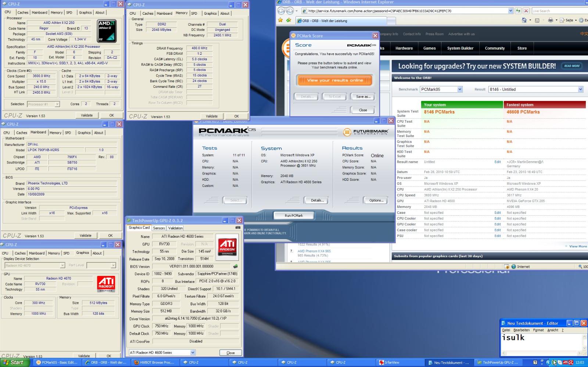The width and height of the screenshot is (588, 367).
Task: Click the AMD Athlon II logo in CPU-Z
Action: point(107,31)
